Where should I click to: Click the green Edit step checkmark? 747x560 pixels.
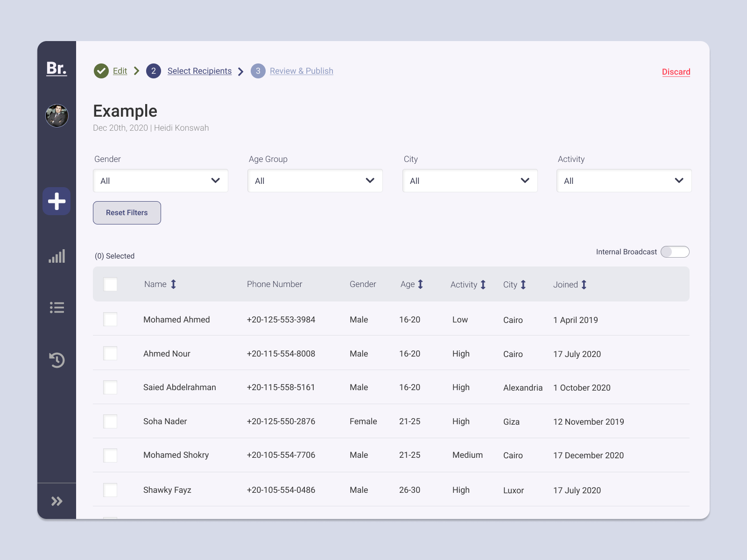[x=101, y=70]
